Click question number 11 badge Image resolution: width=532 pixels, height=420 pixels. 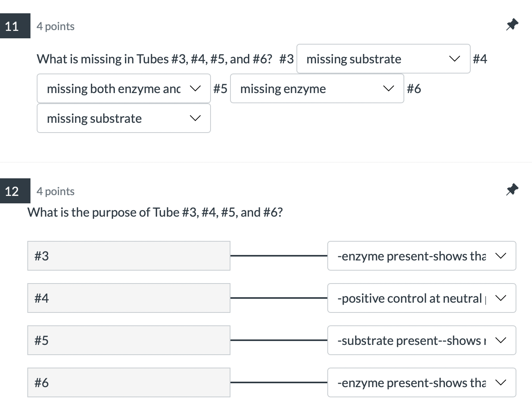[x=15, y=26]
